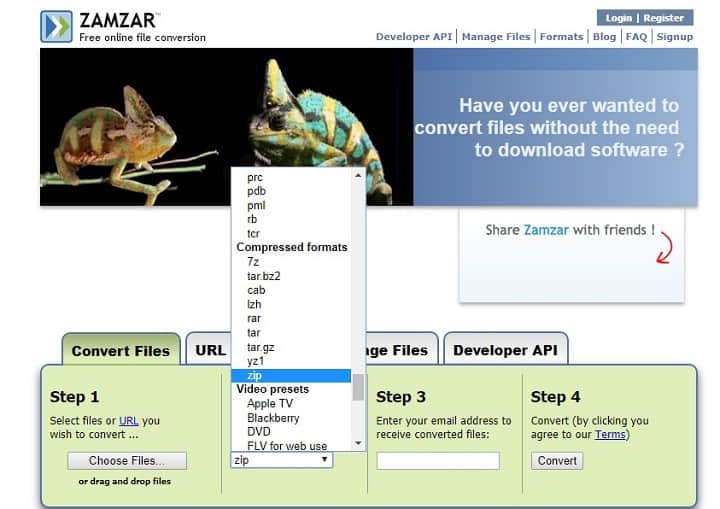Select tcr format from the list

(x=291, y=233)
